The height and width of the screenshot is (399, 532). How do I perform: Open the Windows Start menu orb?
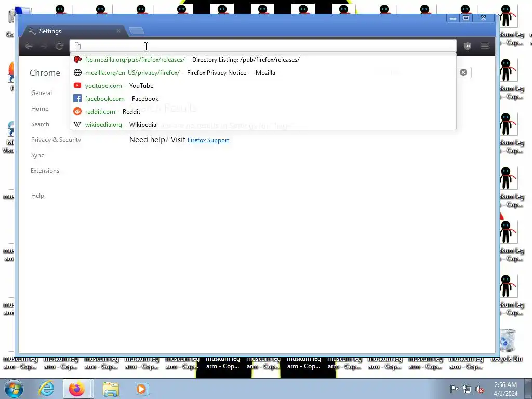[14, 389]
